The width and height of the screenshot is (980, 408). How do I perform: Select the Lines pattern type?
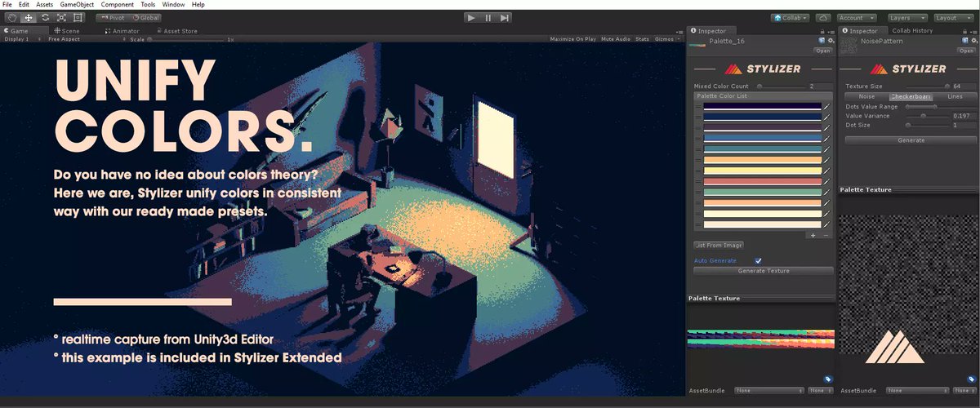click(x=954, y=96)
